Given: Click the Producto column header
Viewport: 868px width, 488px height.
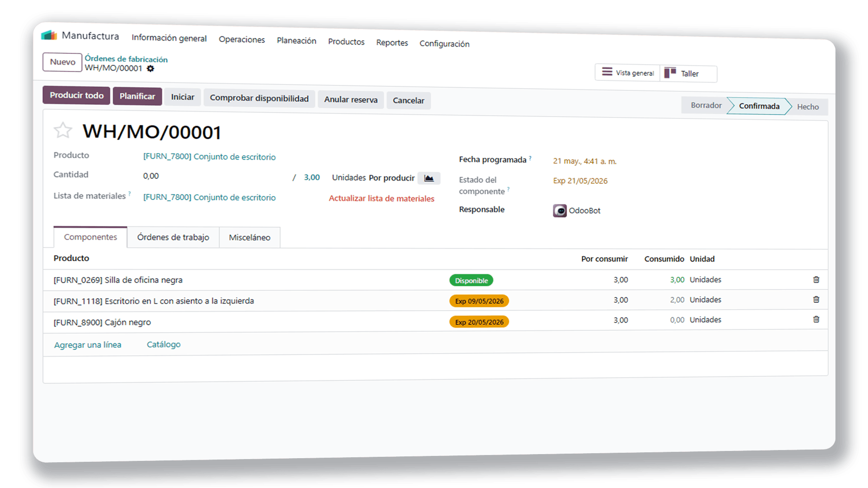Looking at the screenshot, I should 71,258.
